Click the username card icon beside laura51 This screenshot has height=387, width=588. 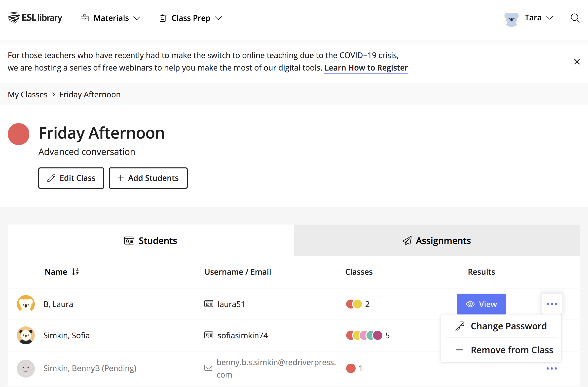[209, 304]
